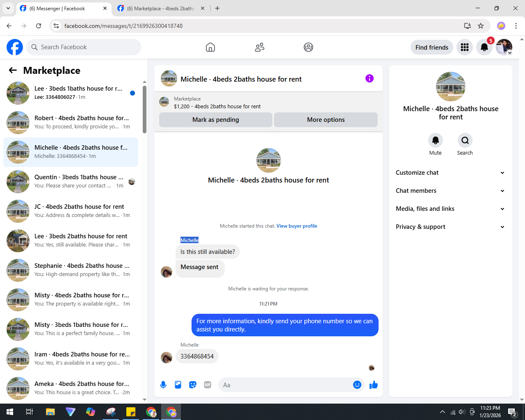Open Robert 4beds 2baths house chat
525x420 pixels.
tap(71, 123)
